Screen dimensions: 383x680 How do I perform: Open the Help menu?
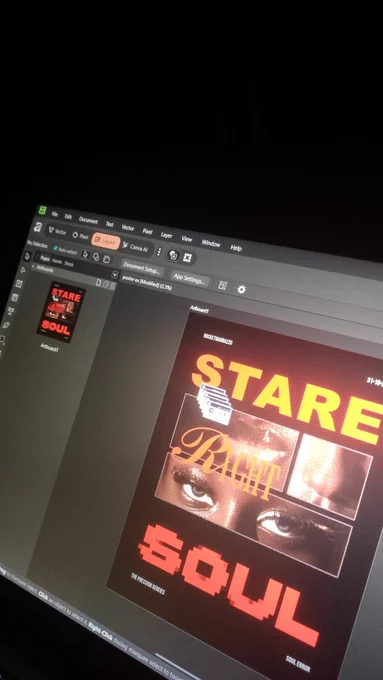pos(236,248)
